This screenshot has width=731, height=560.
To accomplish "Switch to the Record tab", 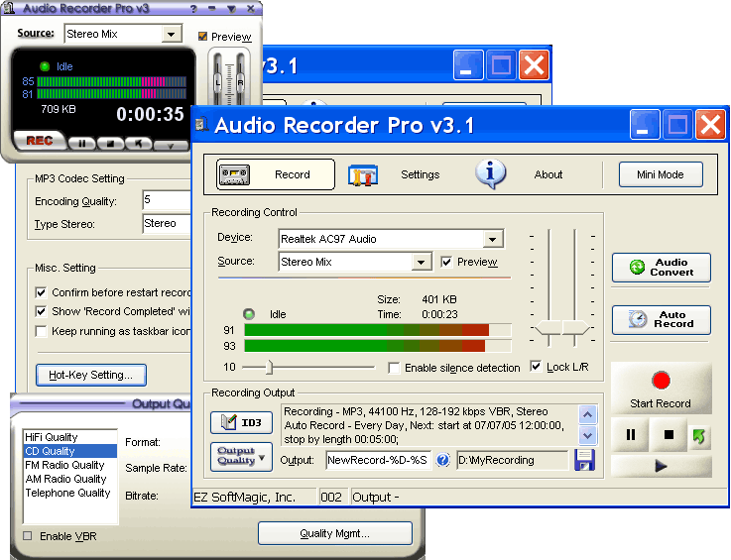I will pos(276,174).
